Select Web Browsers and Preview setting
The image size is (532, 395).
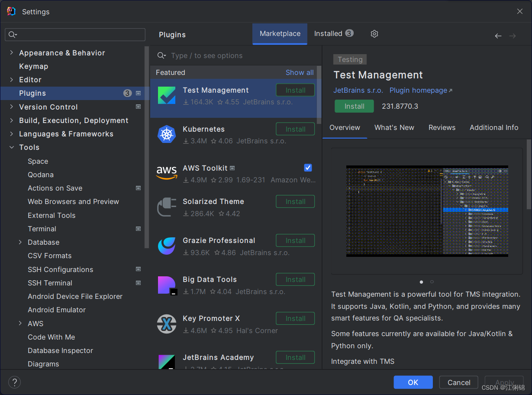73,201
